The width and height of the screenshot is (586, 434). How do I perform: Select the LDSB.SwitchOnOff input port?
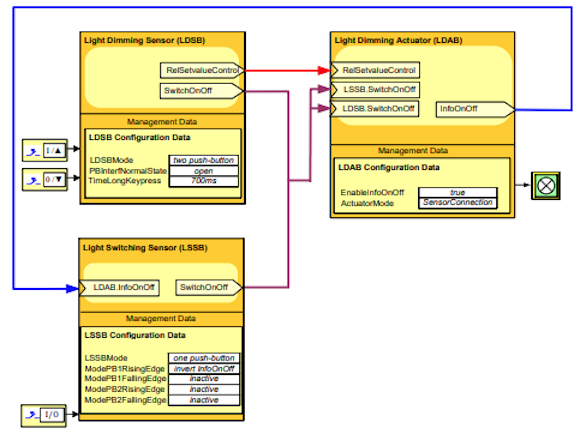coord(374,109)
